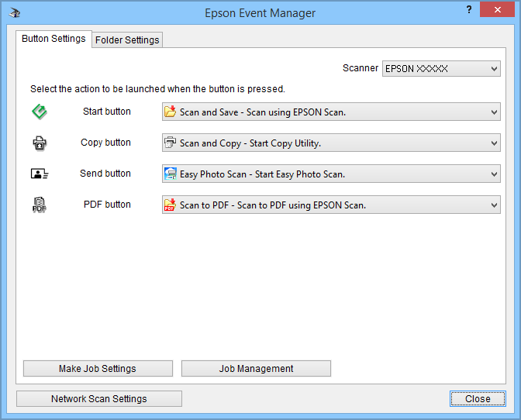The image size is (521, 420).
Task: Open the Scanner EPSON XXXXX dropdown
Action: [441, 69]
